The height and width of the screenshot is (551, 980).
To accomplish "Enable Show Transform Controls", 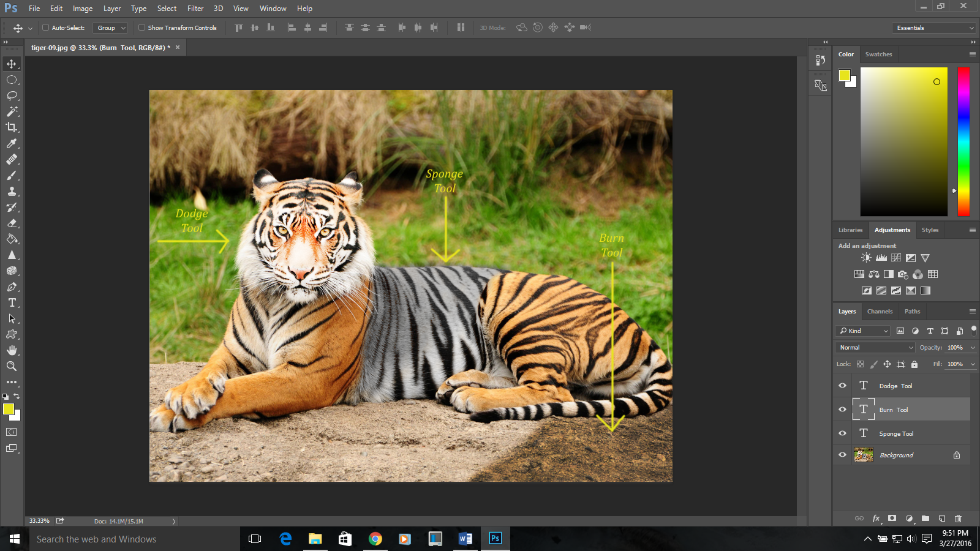I will tap(141, 28).
